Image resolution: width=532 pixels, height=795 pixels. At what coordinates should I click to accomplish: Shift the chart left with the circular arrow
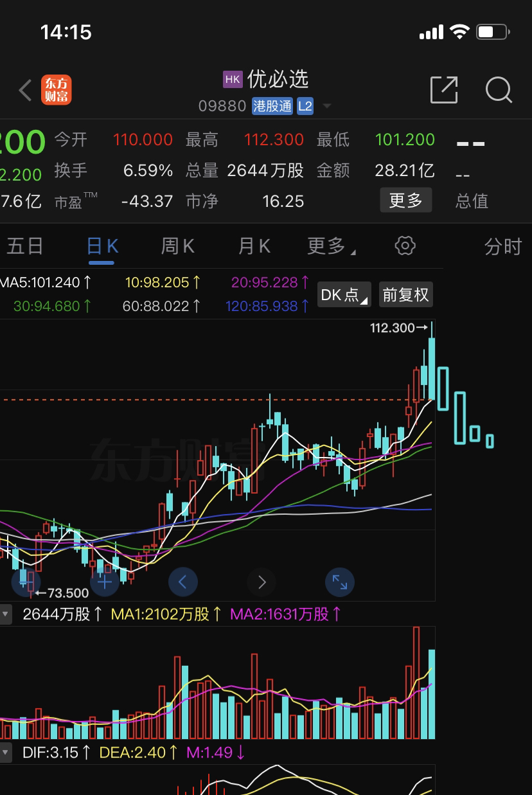(x=183, y=582)
